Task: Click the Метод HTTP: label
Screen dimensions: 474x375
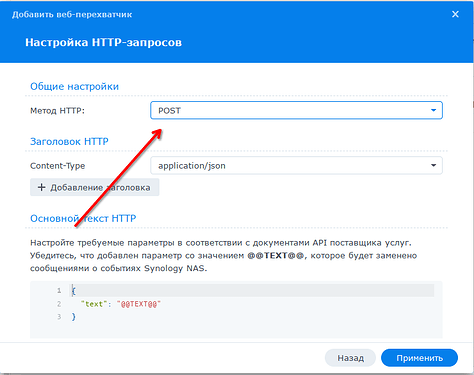Action: (x=57, y=110)
